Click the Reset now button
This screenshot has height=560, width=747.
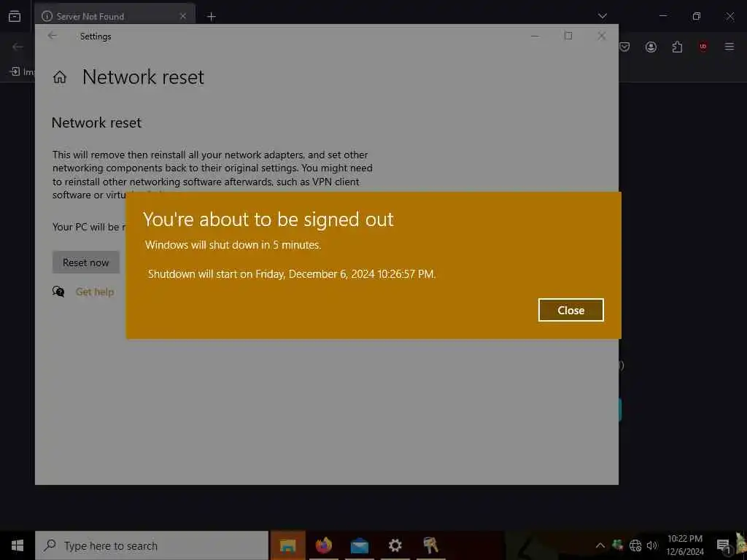(x=86, y=262)
